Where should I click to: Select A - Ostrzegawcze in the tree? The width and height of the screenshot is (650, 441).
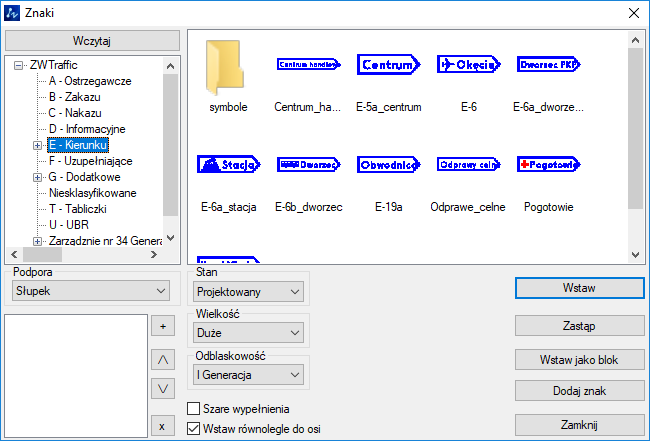(x=90, y=81)
